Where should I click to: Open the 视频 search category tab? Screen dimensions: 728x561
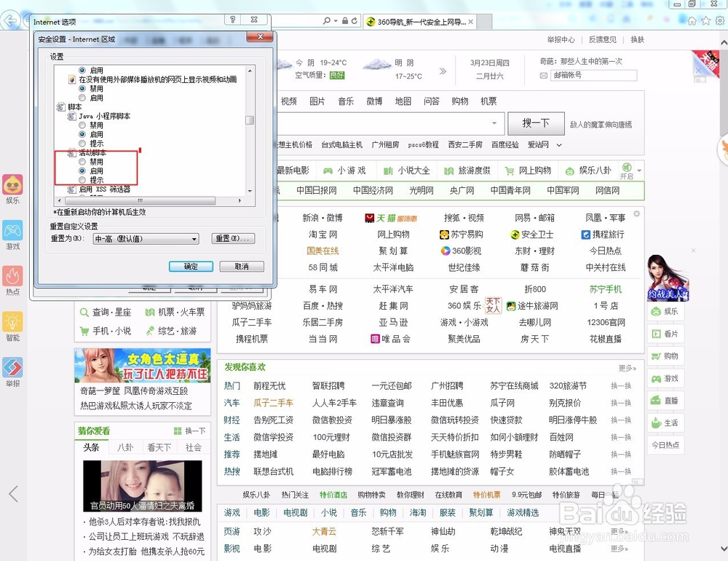pos(289,101)
